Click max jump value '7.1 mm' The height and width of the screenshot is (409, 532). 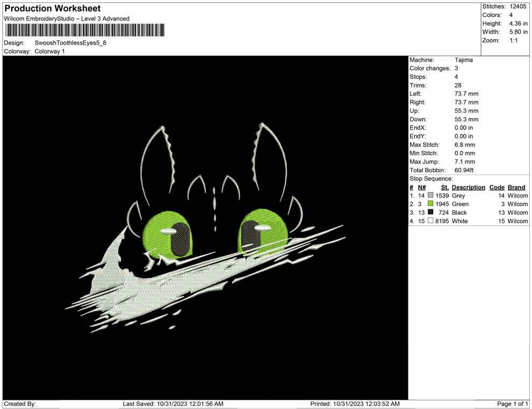[x=464, y=162]
